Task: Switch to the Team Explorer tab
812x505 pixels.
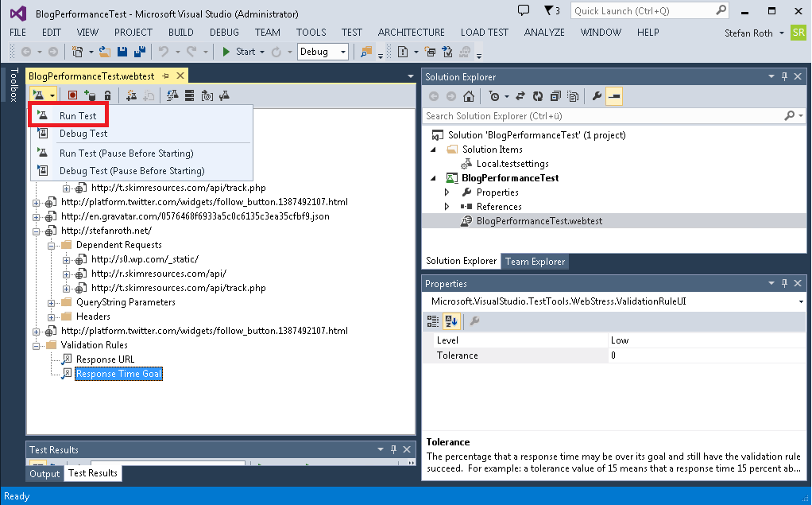Action: pyautogui.click(x=535, y=262)
